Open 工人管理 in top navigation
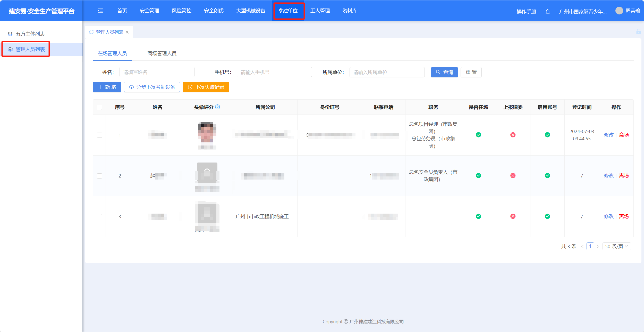 click(x=320, y=11)
